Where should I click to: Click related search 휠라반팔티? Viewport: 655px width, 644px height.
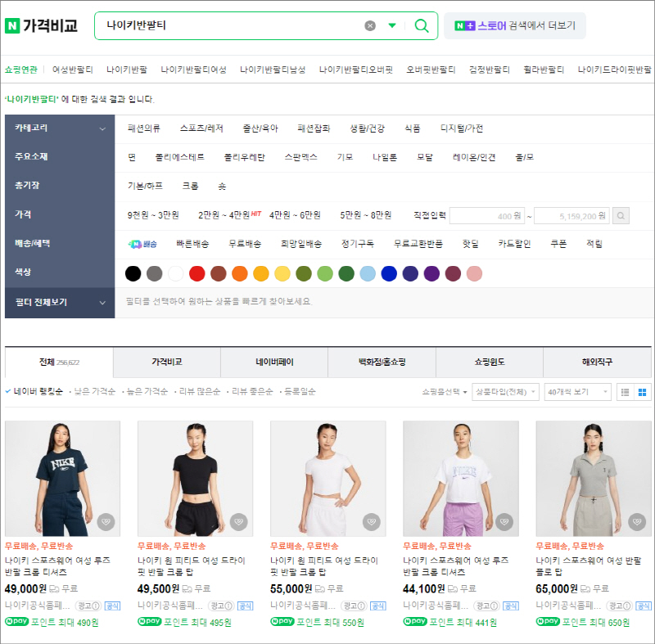544,70
